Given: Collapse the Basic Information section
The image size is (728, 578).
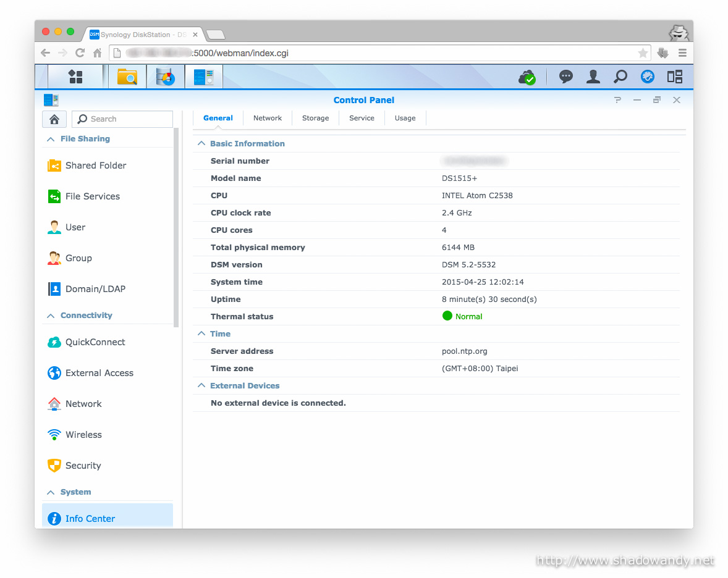Looking at the screenshot, I should tap(201, 144).
